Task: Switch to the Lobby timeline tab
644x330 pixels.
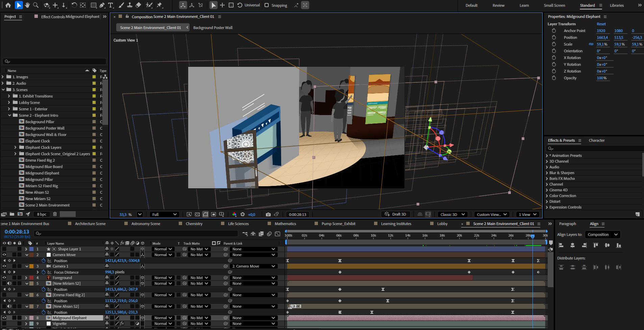Action: (442, 224)
